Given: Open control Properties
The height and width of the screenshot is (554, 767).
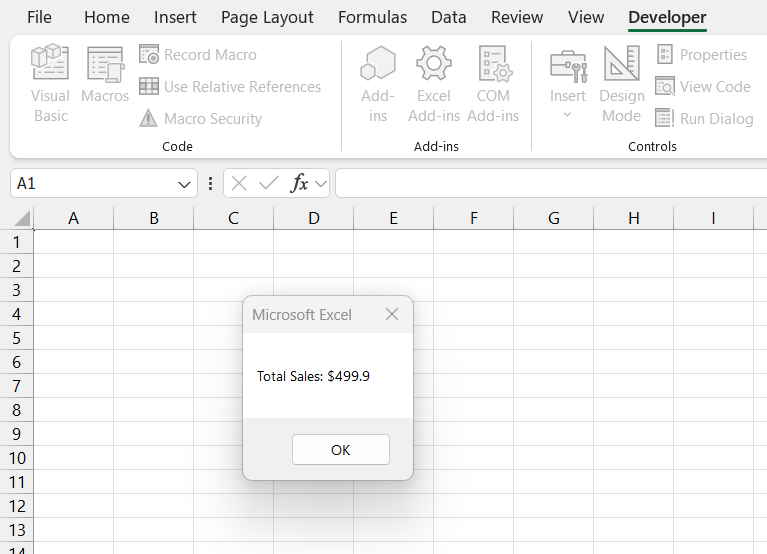Looking at the screenshot, I should click(x=701, y=55).
